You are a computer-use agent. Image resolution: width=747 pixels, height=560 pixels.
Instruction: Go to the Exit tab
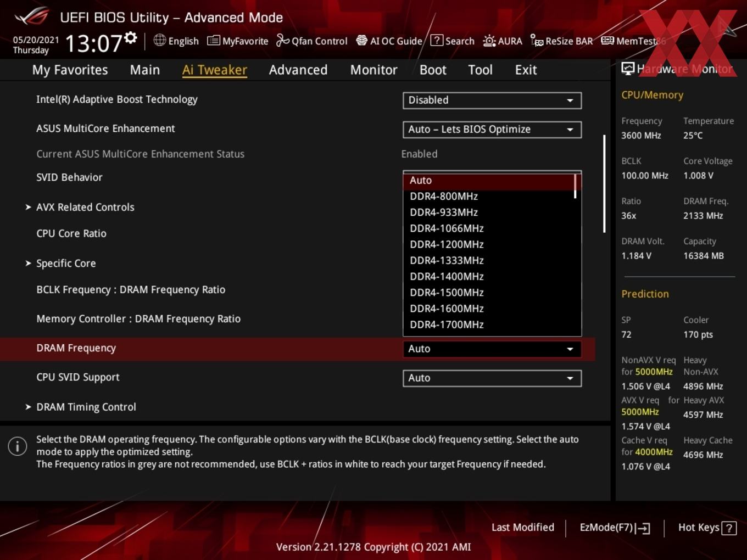pyautogui.click(x=526, y=70)
